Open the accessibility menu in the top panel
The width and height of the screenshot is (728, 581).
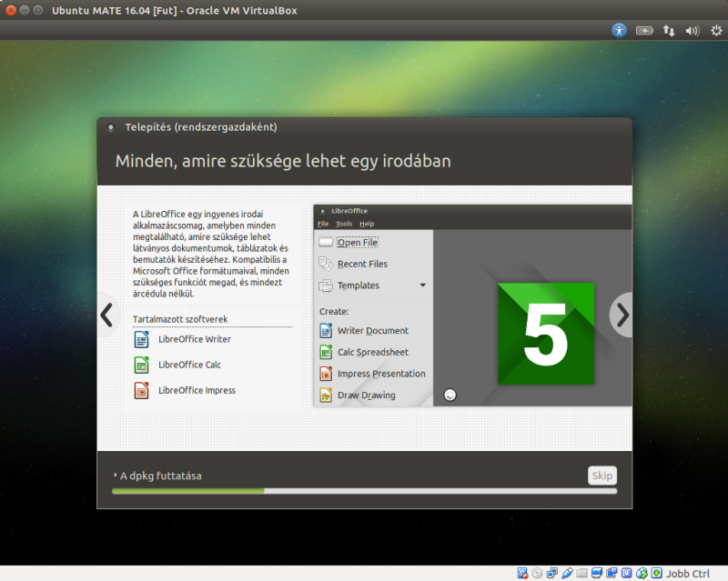(x=619, y=31)
